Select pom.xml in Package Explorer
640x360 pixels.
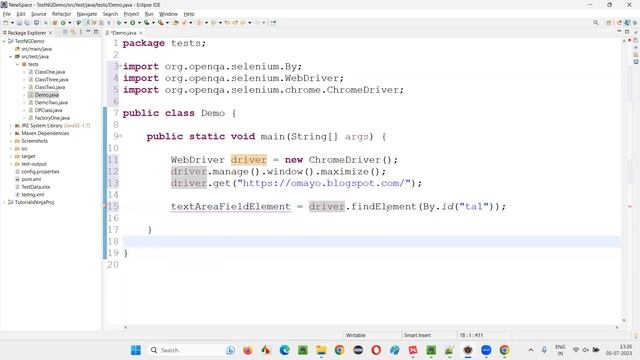tap(31, 179)
